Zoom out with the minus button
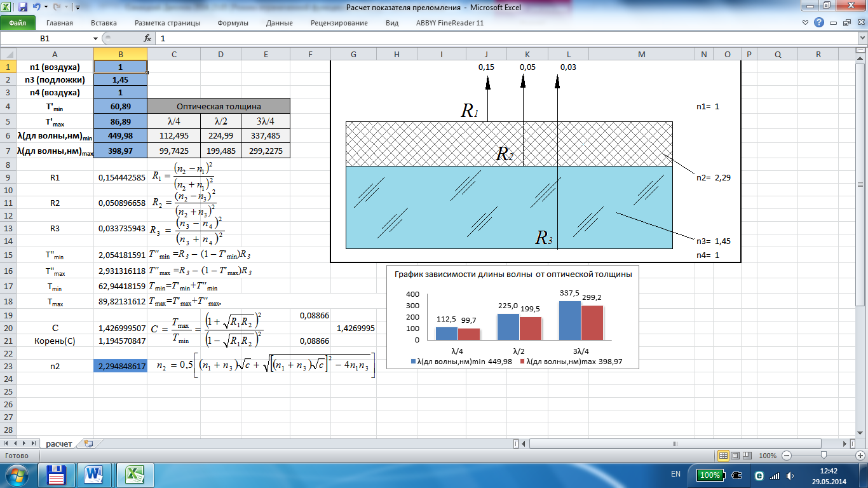The image size is (868, 488). [787, 456]
